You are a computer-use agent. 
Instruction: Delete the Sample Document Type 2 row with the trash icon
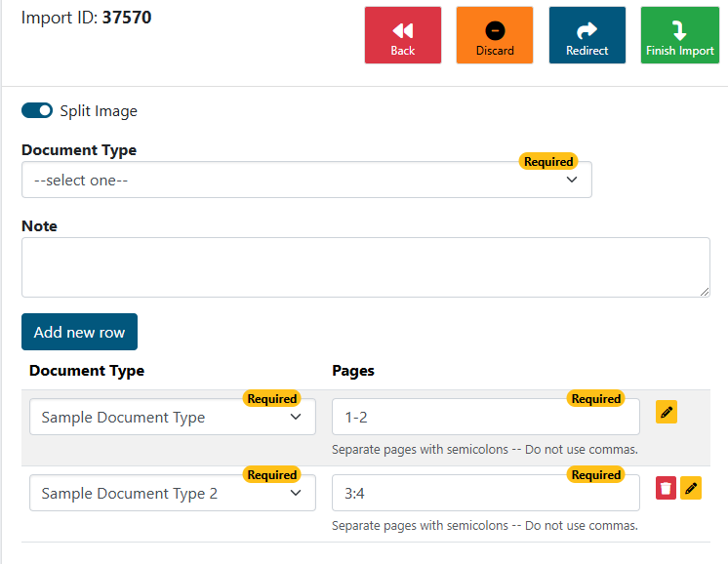666,488
